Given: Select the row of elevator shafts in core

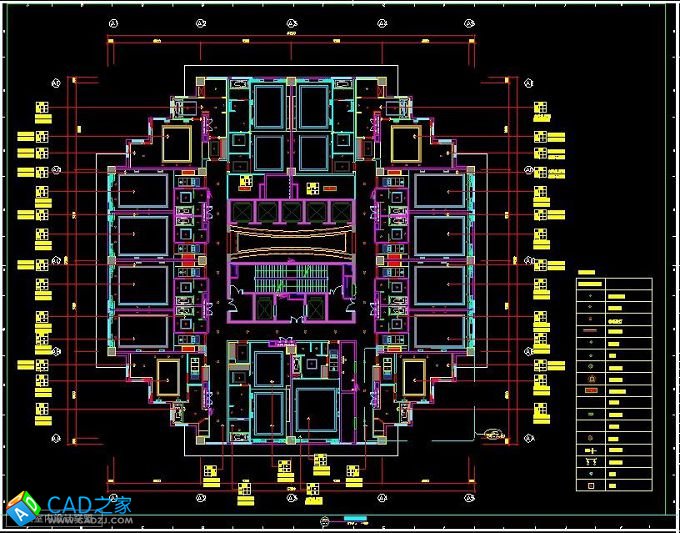Looking at the screenshot, I should [291, 211].
